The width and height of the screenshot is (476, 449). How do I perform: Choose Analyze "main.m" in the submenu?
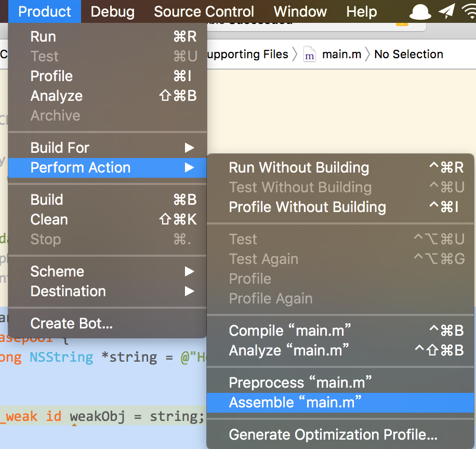point(340,350)
